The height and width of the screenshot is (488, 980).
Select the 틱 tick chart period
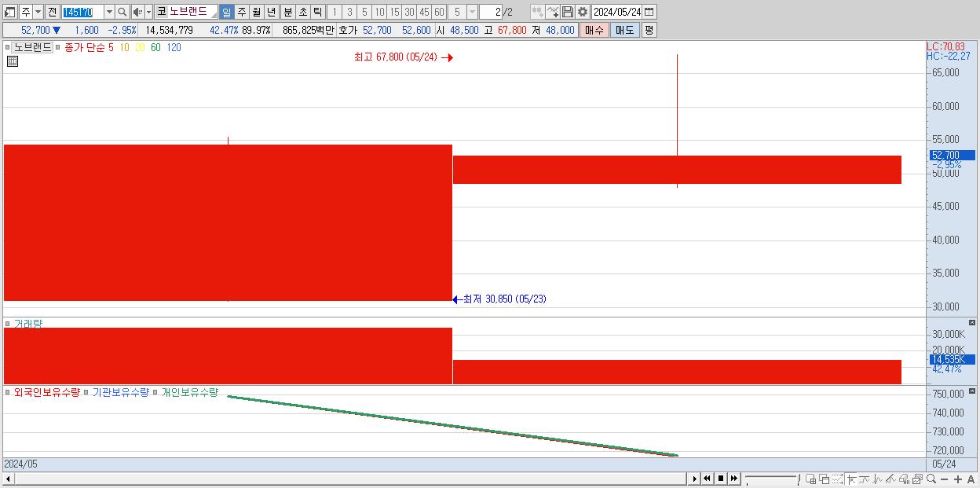coord(317,12)
